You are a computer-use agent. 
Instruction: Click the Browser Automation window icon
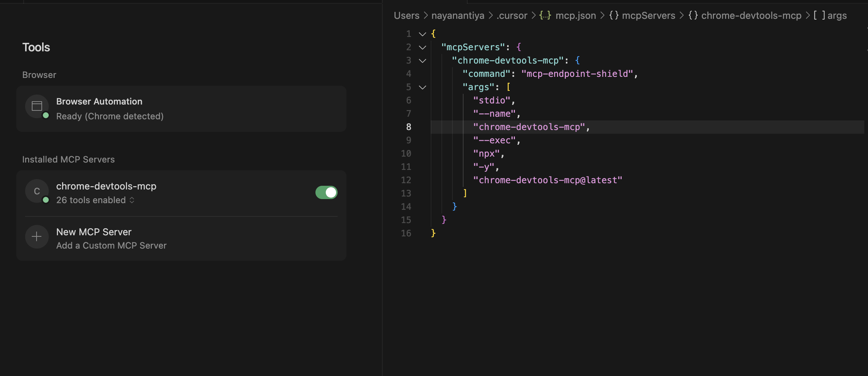[37, 106]
